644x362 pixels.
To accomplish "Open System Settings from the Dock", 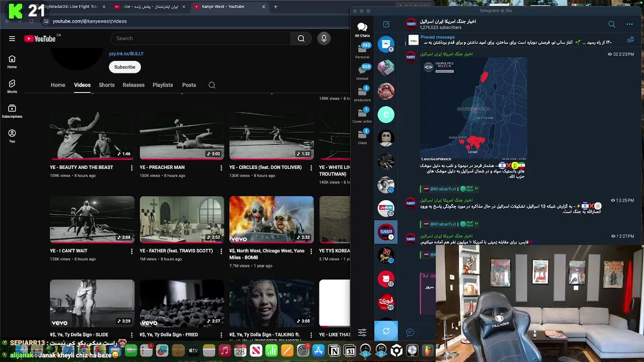I will pos(303,351).
